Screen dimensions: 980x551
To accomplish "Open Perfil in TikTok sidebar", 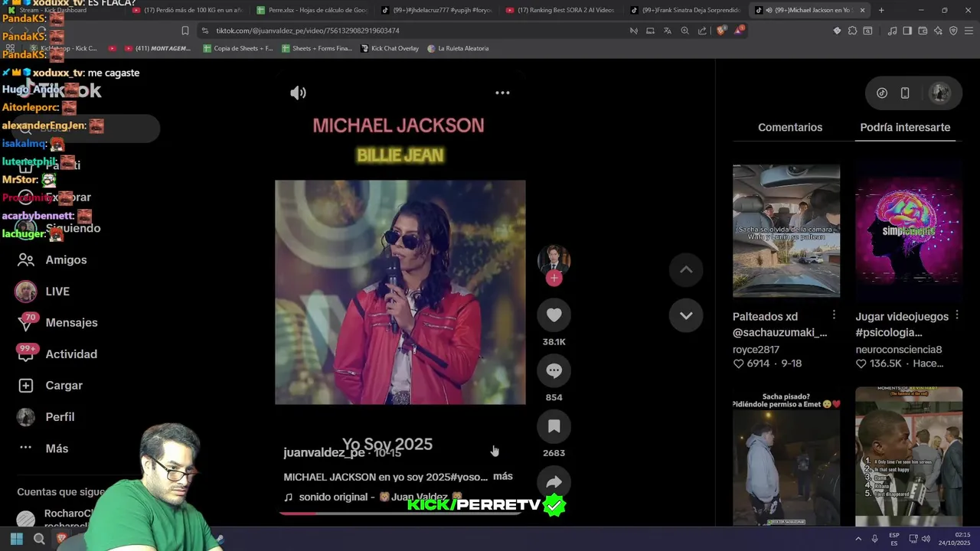I will pos(46,417).
